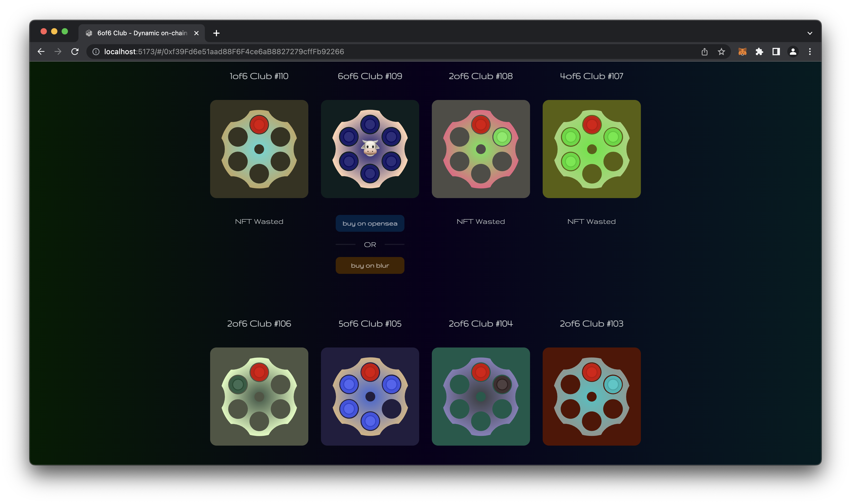
Task: Toggle the browser side panel icon
Action: click(776, 52)
